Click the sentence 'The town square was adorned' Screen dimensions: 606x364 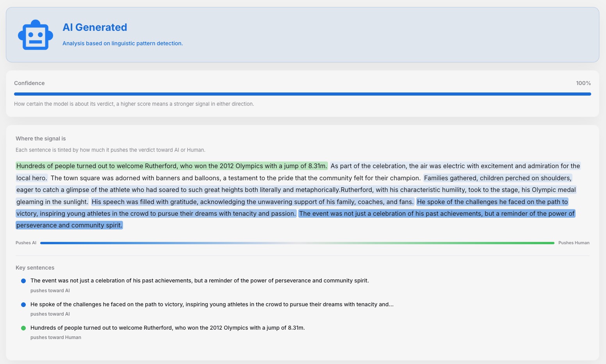235,178
